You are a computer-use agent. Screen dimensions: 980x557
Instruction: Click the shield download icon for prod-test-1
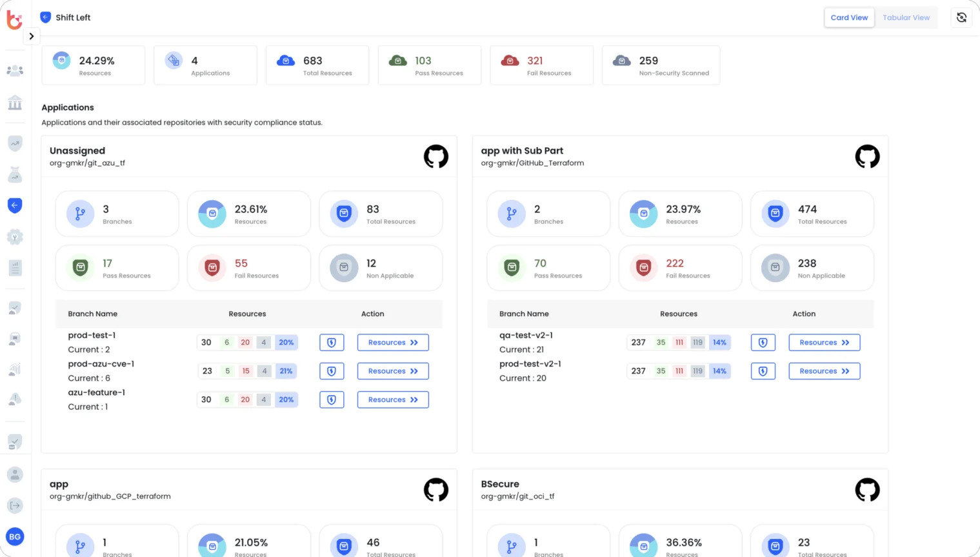(332, 342)
